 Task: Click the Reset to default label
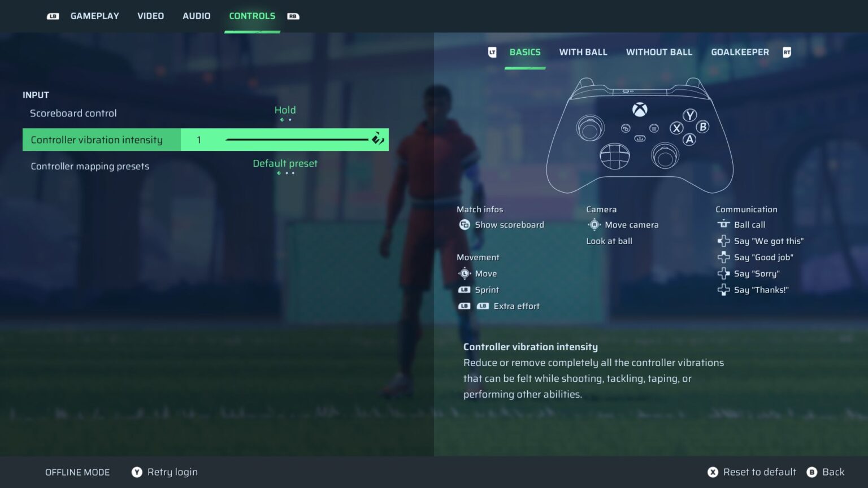[759, 472]
